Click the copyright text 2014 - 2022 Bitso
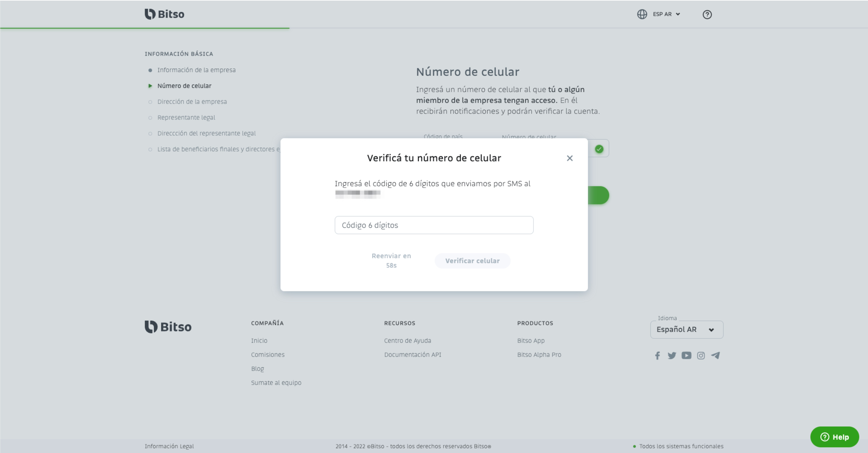 pos(413,446)
